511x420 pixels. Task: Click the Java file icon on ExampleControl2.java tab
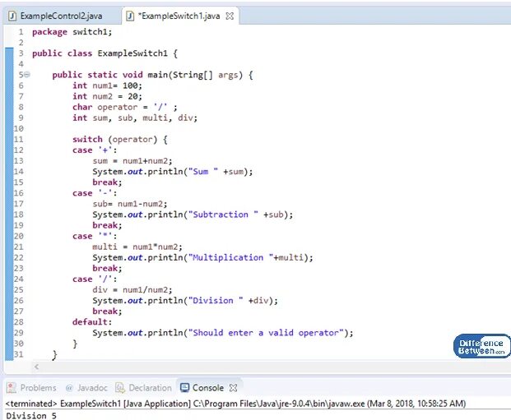point(12,16)
